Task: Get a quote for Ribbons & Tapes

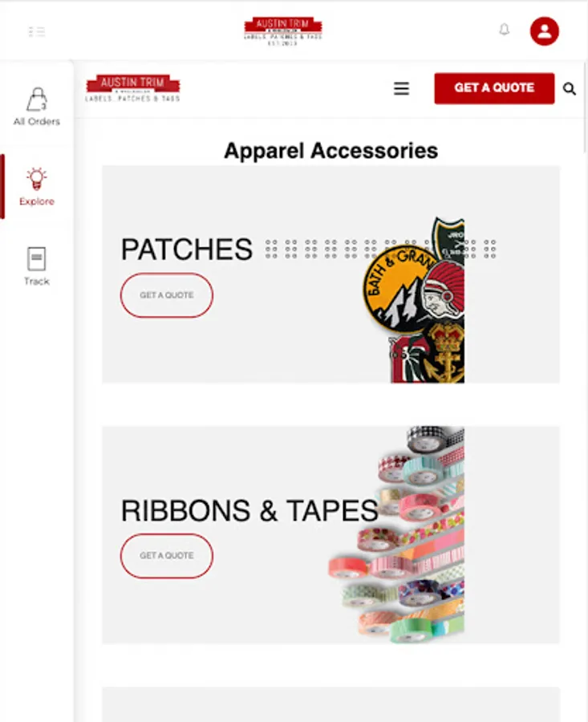Action: (167, 556)
